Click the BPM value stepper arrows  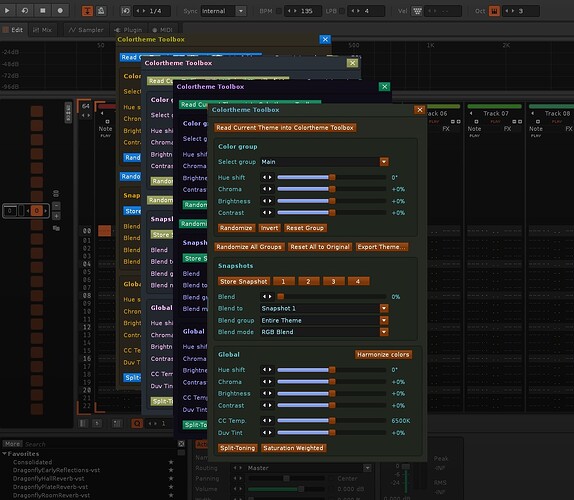[292, 11]
